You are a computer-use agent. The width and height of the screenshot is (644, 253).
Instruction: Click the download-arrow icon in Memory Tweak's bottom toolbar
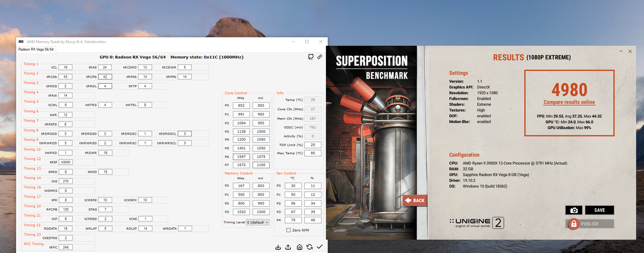pyautogui.click(x=278, y=247)
